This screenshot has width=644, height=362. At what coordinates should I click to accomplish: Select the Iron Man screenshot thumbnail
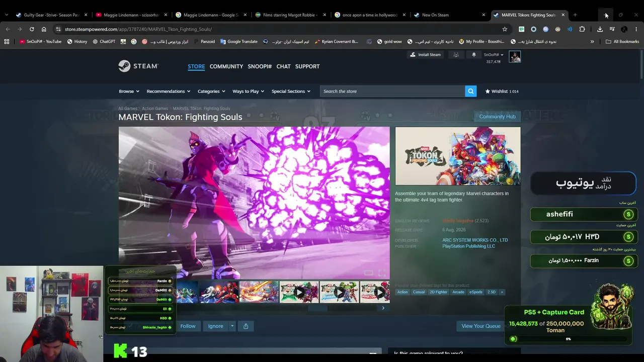(x=219, y=292)
